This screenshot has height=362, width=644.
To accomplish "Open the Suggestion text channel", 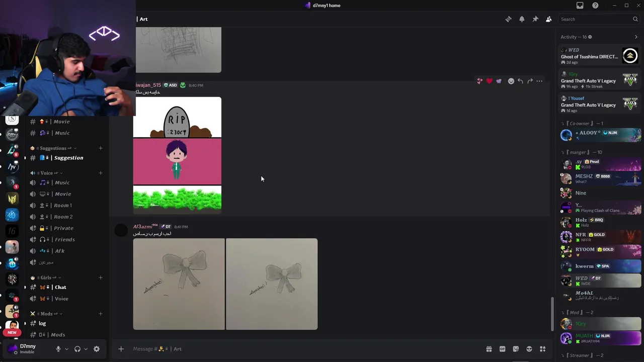I will tap(66, 158).
